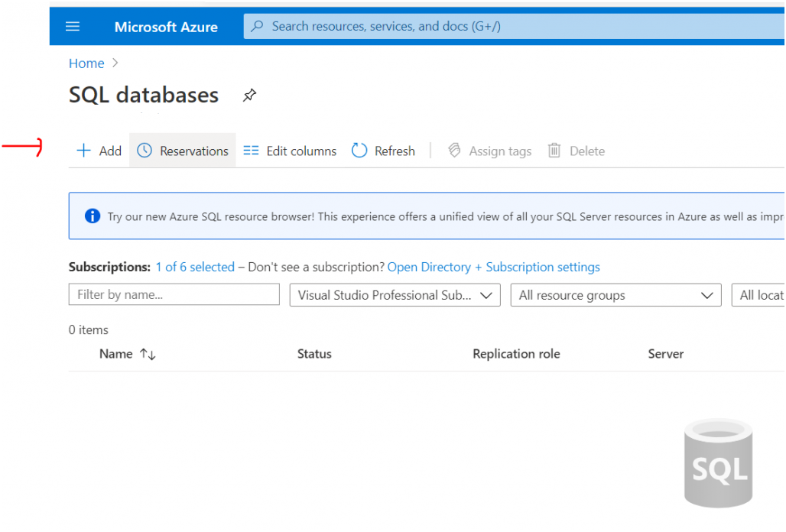Refresh the SQL databases list

pyautogui.click(x=383, y=151)
